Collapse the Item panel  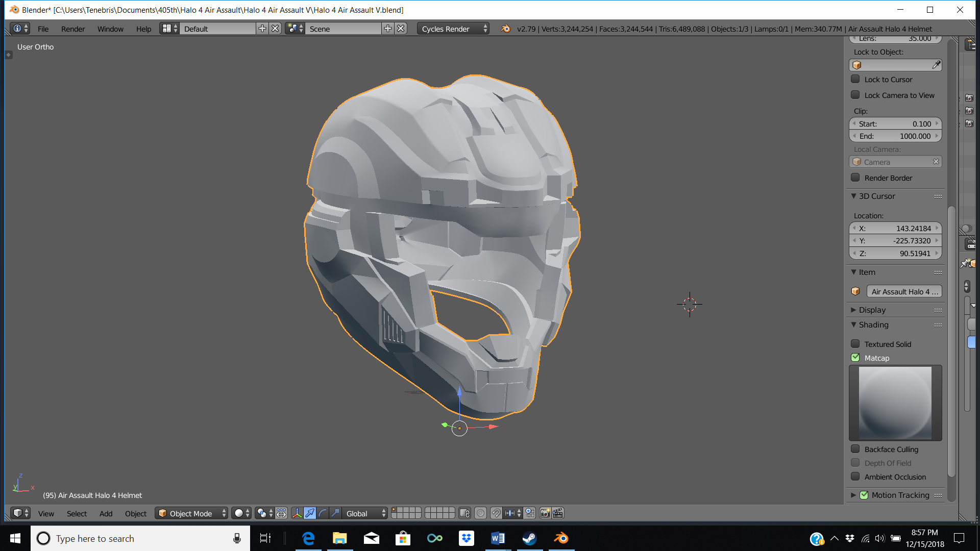coord(853,272)
